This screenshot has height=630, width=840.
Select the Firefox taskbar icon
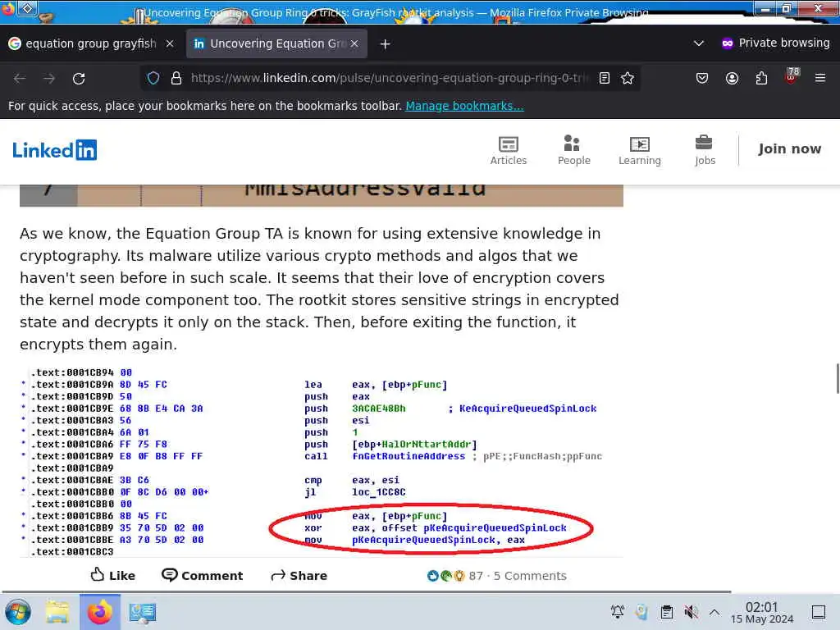(100, 612)
